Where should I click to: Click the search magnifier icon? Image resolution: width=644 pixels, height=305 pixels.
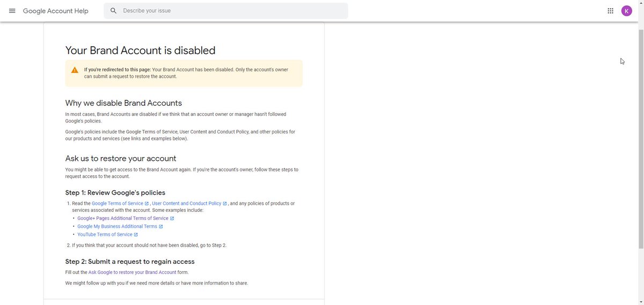[113, 11]
